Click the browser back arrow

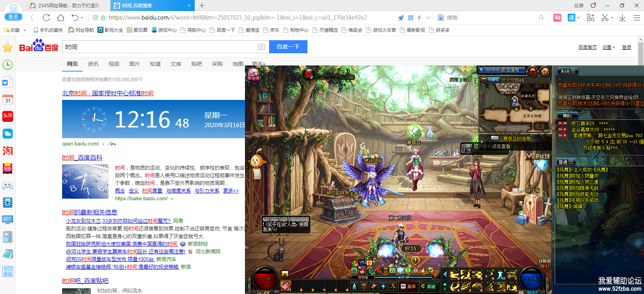(x=32, y=18)
